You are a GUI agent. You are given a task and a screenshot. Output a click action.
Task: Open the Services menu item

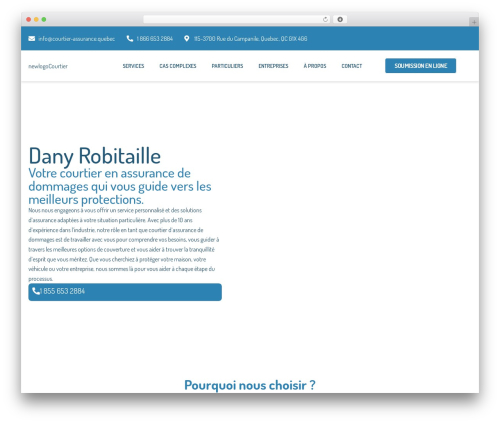[x=133, y=66]
